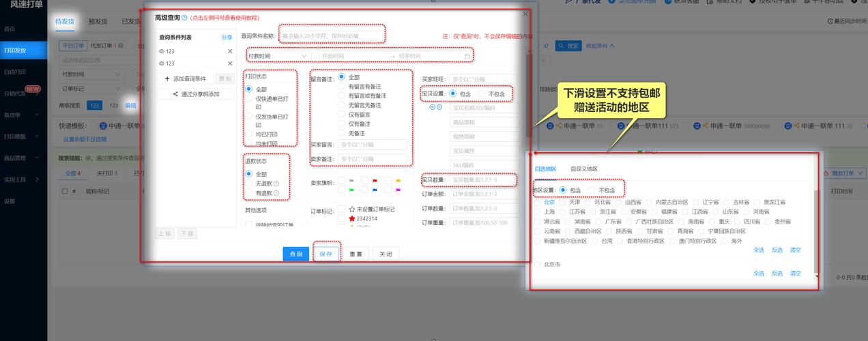The height and width of the screenshot is (341, 868).
Task: Click the star icon of 未设置订单标记
Action: pyautogui.click(x=351, y=209)
